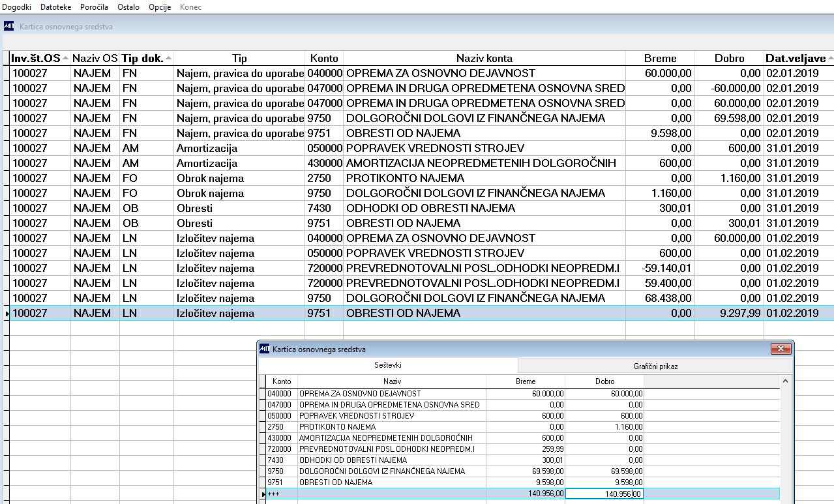Sort by Inv.št.OS column arrow
The image size is (834, 504).
tap(65, 59)
